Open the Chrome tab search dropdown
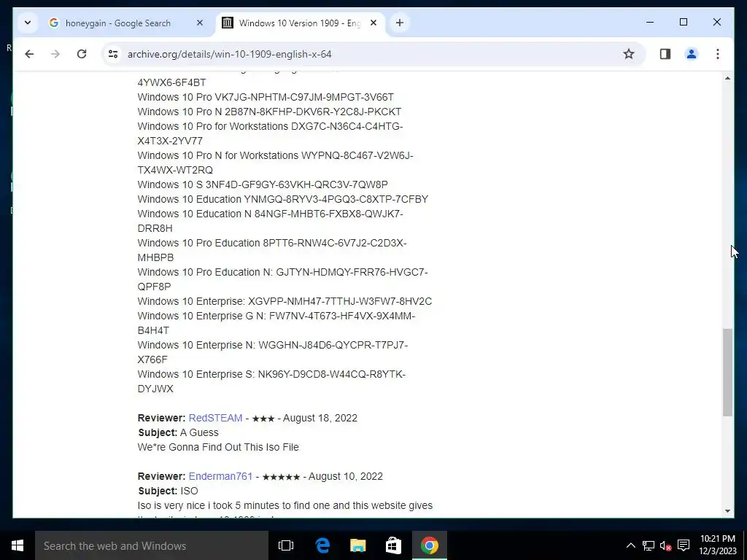Image resolution: width=747 pixels, height=560 pixels. (x=28, y=23)
